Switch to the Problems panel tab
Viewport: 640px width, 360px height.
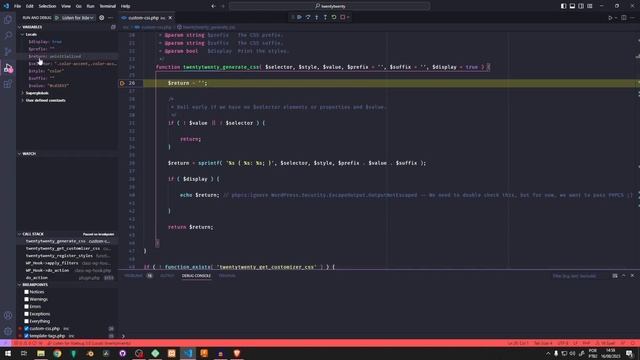coord(133,276)
